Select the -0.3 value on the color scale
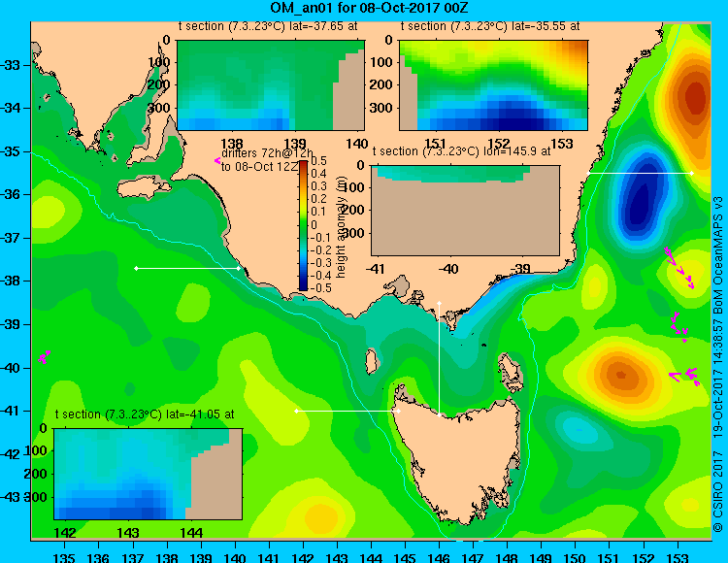The image size is (728, 563). point(321,263)
